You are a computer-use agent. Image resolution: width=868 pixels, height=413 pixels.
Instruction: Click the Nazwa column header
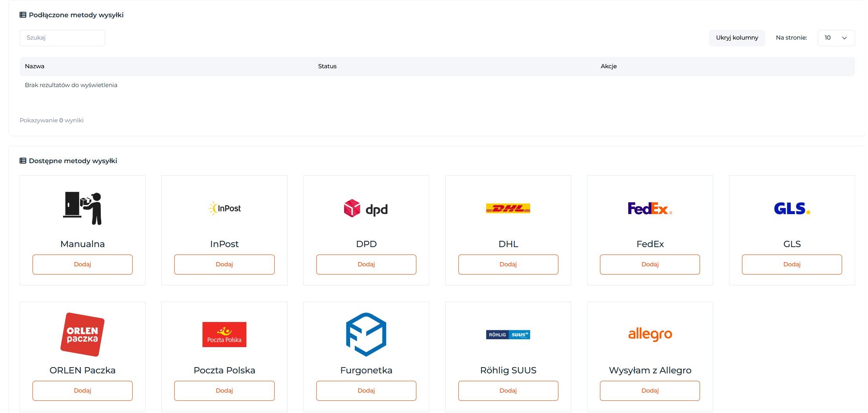point(35,66)
